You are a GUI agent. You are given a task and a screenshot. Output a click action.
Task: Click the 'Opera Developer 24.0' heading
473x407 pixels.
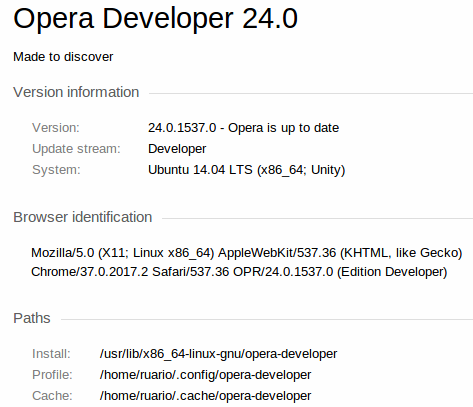coord(155,19)
